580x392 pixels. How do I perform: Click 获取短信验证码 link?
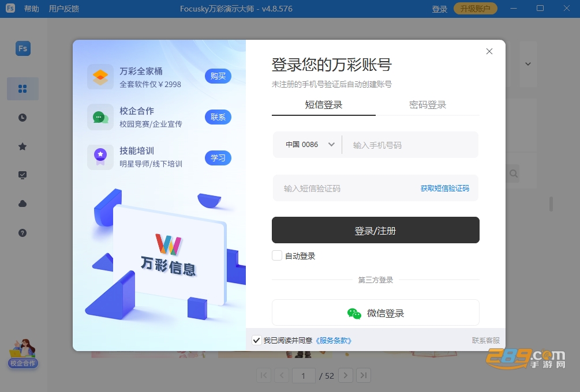click(x=444, y=189)
